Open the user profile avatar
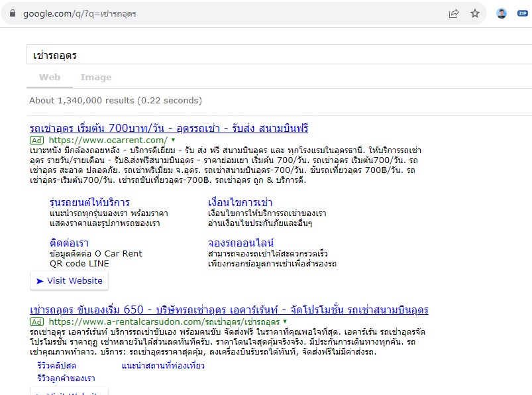The image size is (532, 395). pos(502,13)
